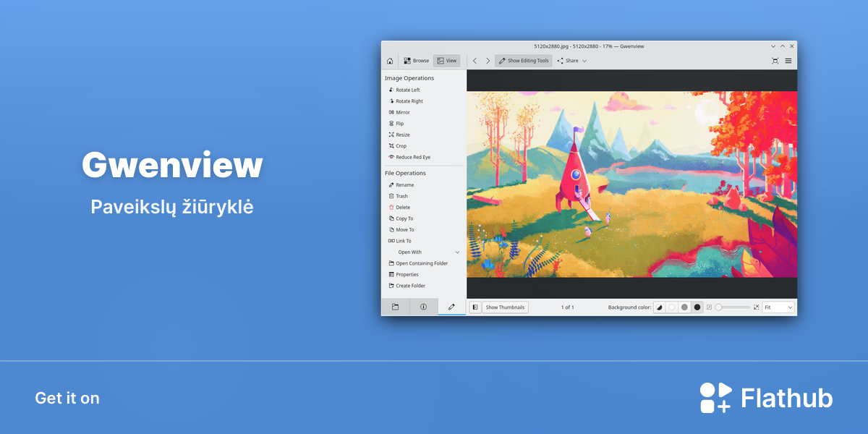Click the 'Background color:' label
The height and width of the screenshot is (434, 868).
(x=629, y=307)
